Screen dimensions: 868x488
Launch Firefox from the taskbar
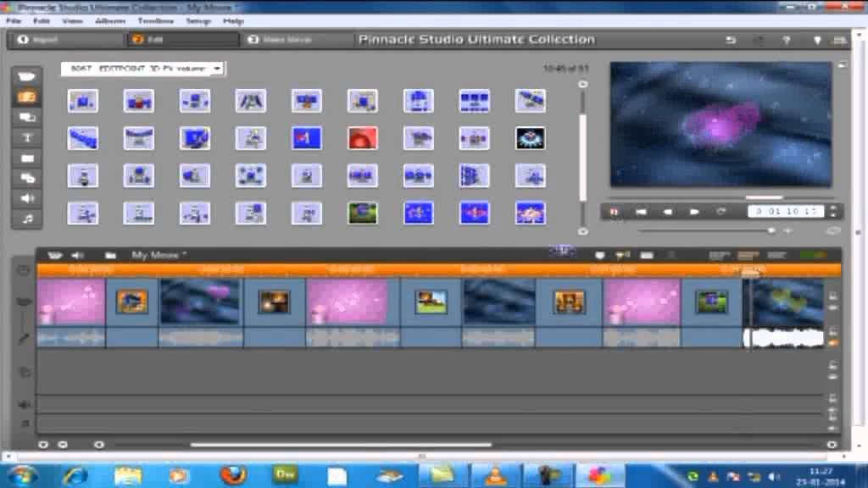pyautogui.click(x=233, y=476)
